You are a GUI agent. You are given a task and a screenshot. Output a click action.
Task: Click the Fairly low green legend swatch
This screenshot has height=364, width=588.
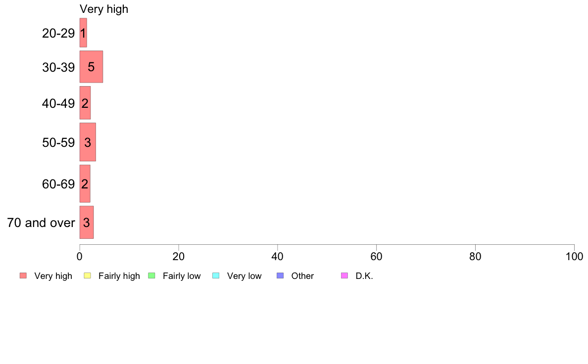[152, 275]
